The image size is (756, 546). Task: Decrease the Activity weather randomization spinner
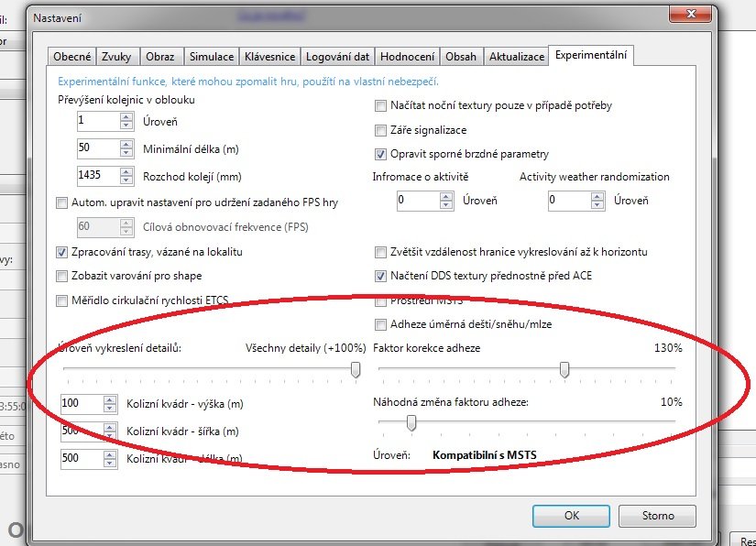click(x=596, y=204)
